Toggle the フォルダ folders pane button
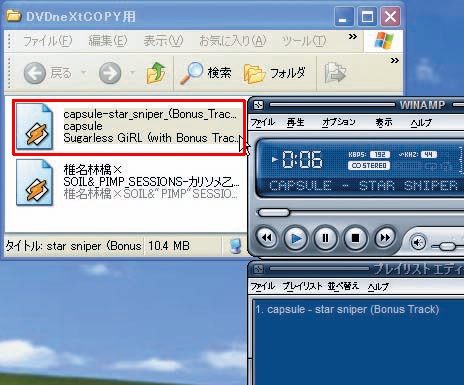Viewport: 464px width, 385px height. [274, 73]
